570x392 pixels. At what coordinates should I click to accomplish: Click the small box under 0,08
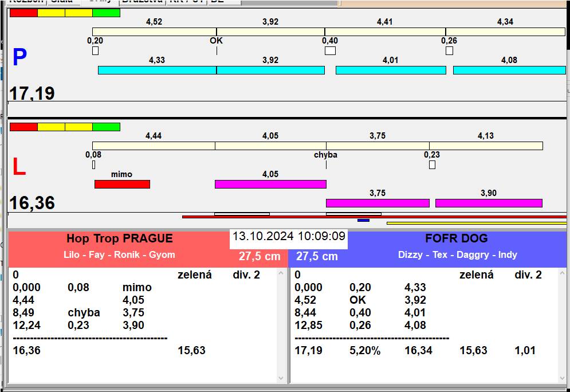[x=94, y=164]
